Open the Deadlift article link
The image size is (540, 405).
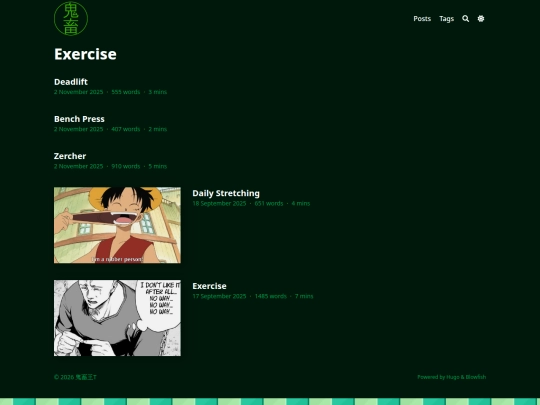[71, 82]
